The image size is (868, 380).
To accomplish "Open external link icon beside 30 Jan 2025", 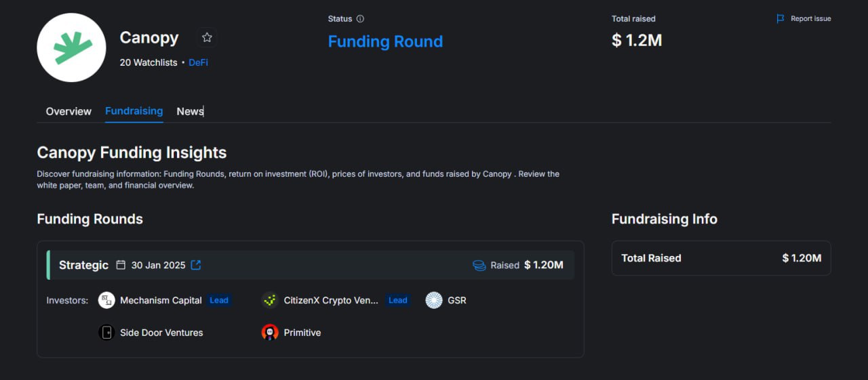I will coord(196,265).
